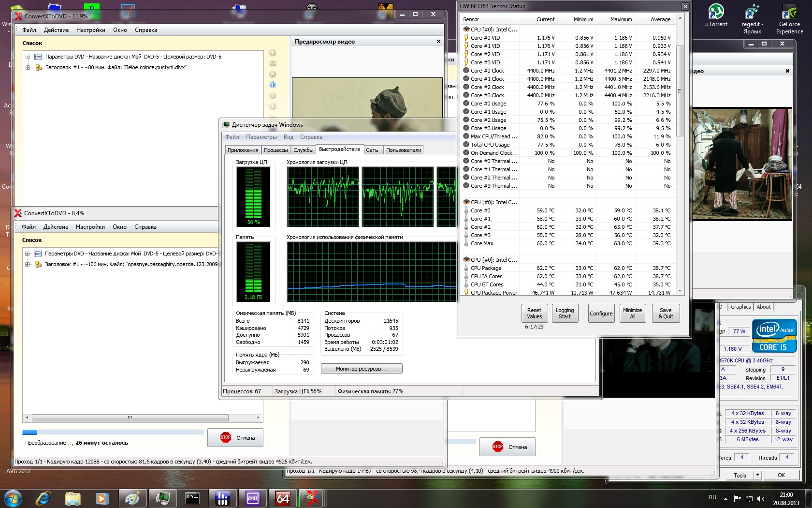Open the Windows Start menu
This screenshot has width=812, height=508.
(x=13, y=498)
